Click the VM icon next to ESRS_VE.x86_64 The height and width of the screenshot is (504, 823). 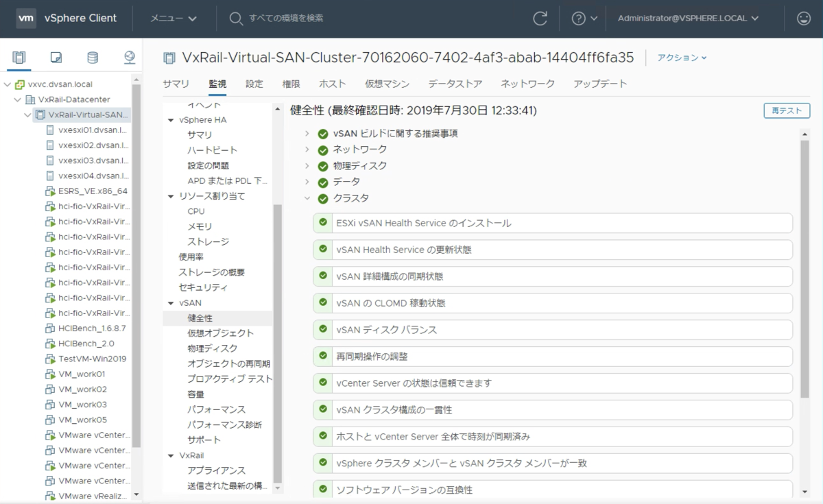click(x=50, y=191)
